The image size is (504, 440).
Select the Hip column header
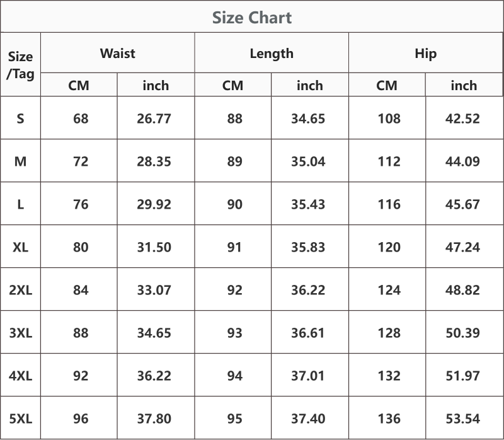point(426,54)
